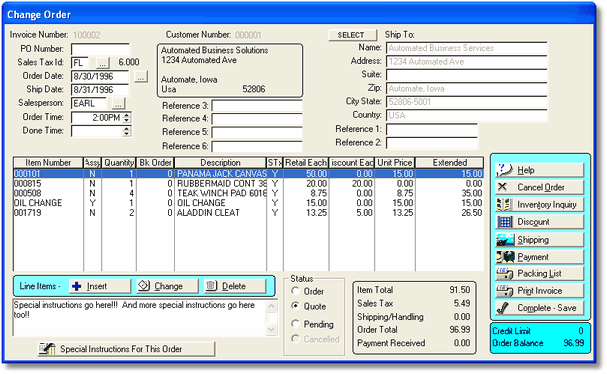Click the blue plus Insert line item icon
The height and width of the screenshot is (374, 607).
click(77, 286)
